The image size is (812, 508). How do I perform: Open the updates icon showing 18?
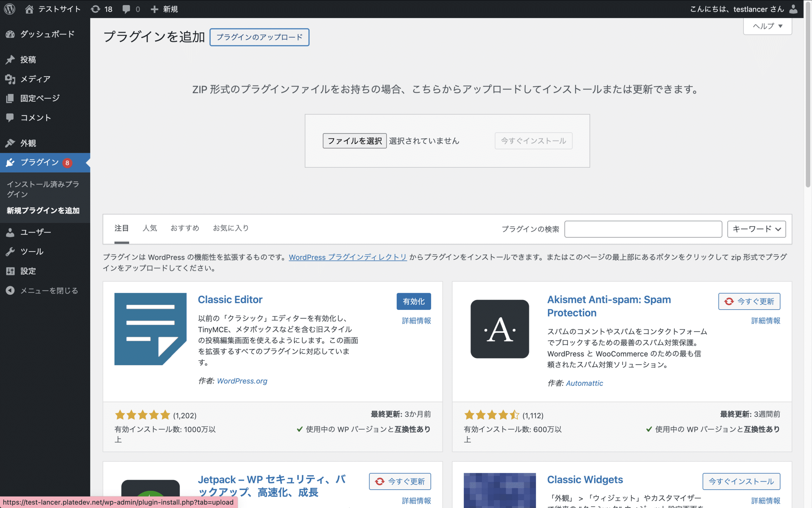point(95,9)
